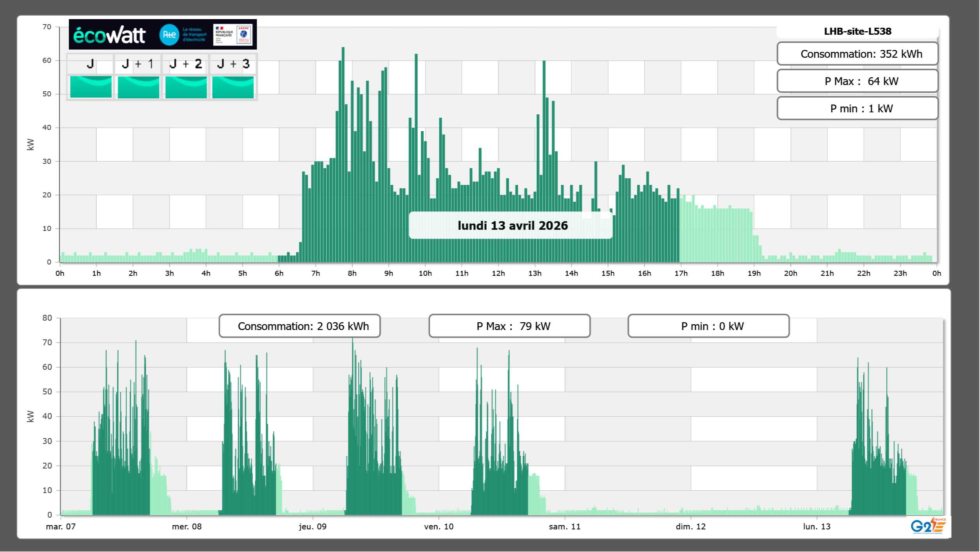
Task: Click the République Française ADEME logo
Action: coord(233,35)
